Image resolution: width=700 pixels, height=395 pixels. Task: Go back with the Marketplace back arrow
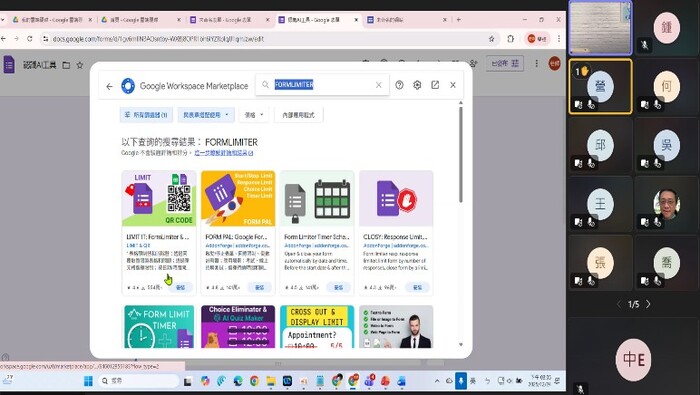[109, 86]
